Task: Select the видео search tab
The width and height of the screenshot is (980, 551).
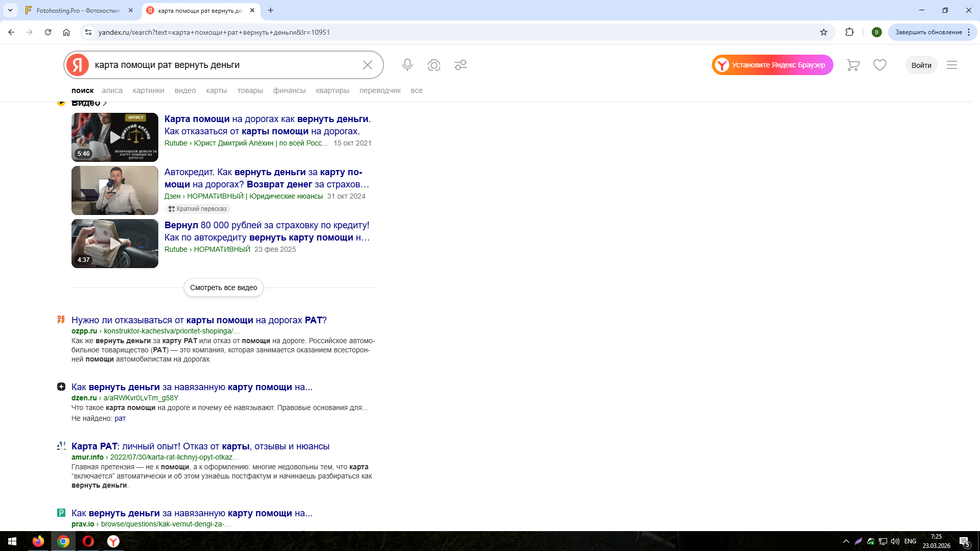Action: pos(185,90)
